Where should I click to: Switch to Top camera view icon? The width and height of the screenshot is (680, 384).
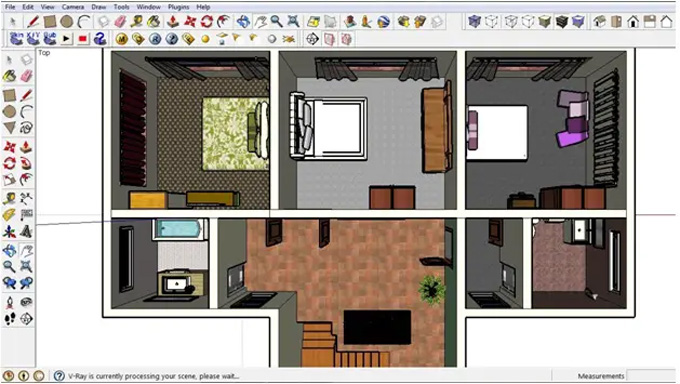pos(616,21)
